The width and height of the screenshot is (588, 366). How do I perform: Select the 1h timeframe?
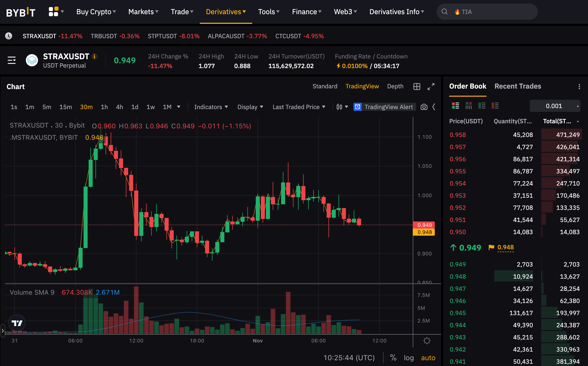tap(104, 107)
